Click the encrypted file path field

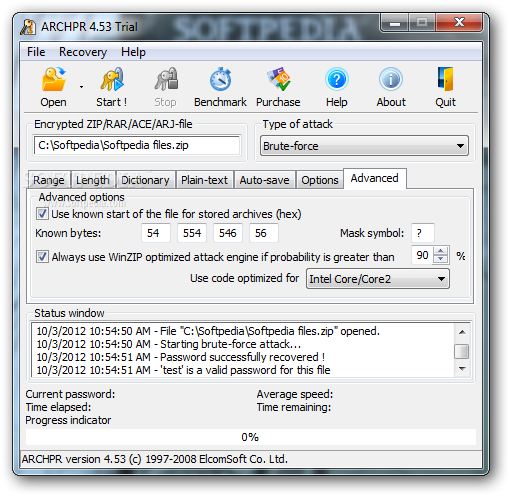click(x=137, y=145)
